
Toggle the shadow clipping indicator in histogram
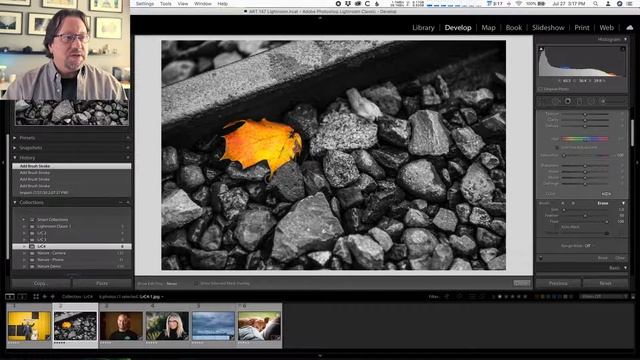point(541,49)
